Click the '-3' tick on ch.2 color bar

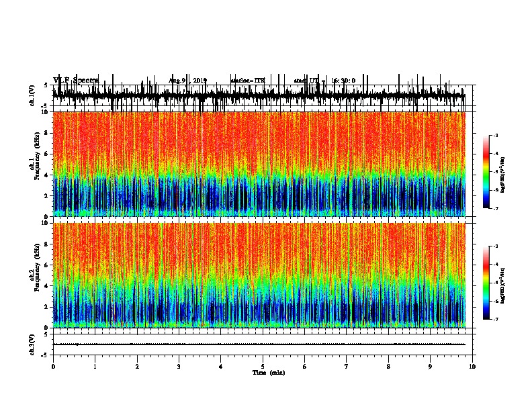tap(496, 246)
